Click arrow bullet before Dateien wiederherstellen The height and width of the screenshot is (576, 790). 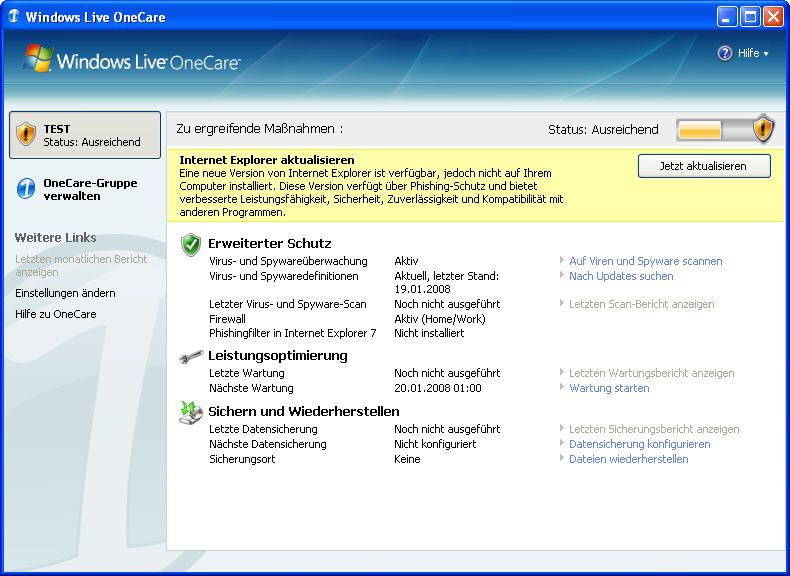pos(562,458)
